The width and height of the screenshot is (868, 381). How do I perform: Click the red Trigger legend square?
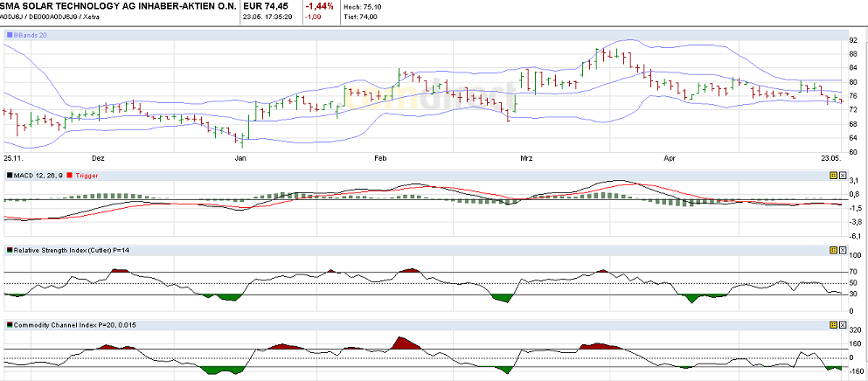[x=69, y=175]
